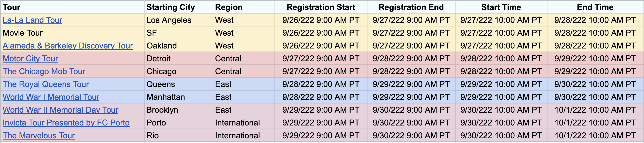Open the La-La Land Tour link

coord(32,20)
